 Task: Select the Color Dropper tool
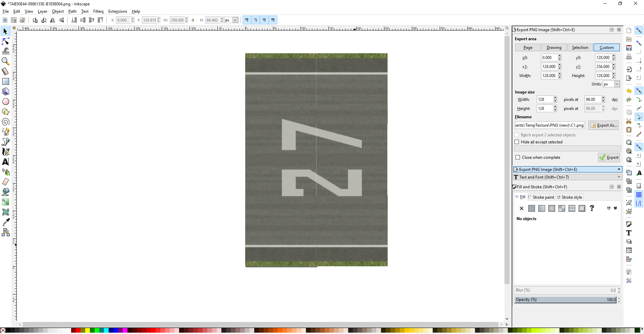6,222
